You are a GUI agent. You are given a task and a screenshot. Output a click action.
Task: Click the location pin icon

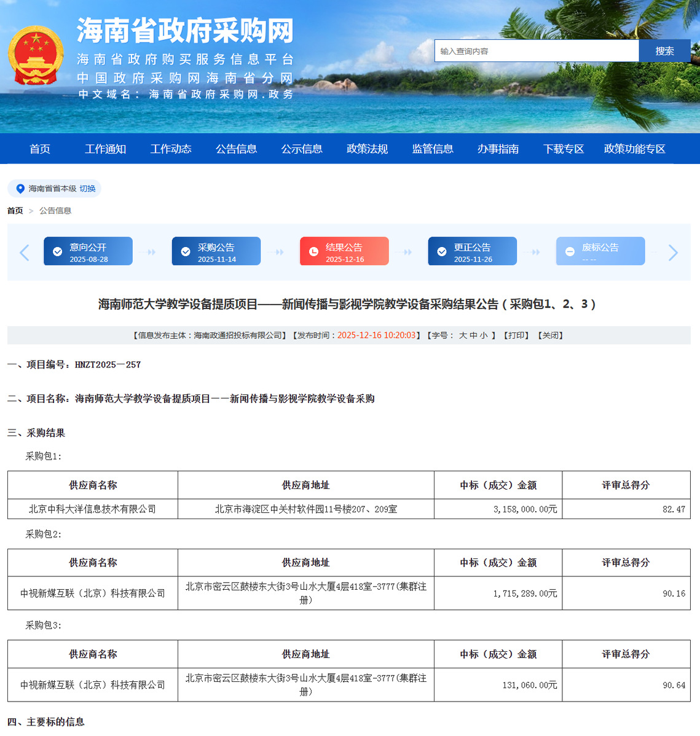tap(20, 189)
